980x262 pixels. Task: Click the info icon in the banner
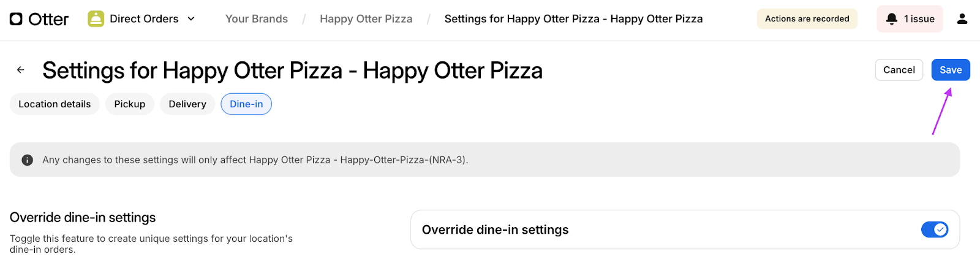click(28, 160)
